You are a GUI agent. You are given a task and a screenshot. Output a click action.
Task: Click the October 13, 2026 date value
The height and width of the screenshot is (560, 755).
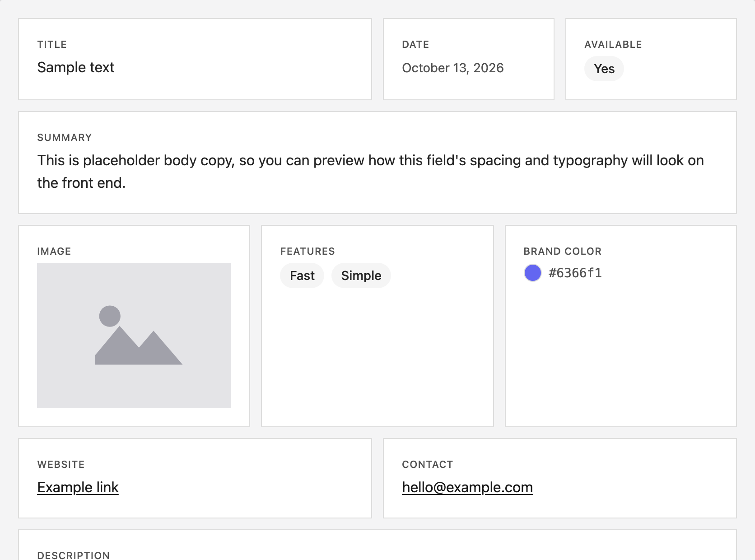(453, 68)
